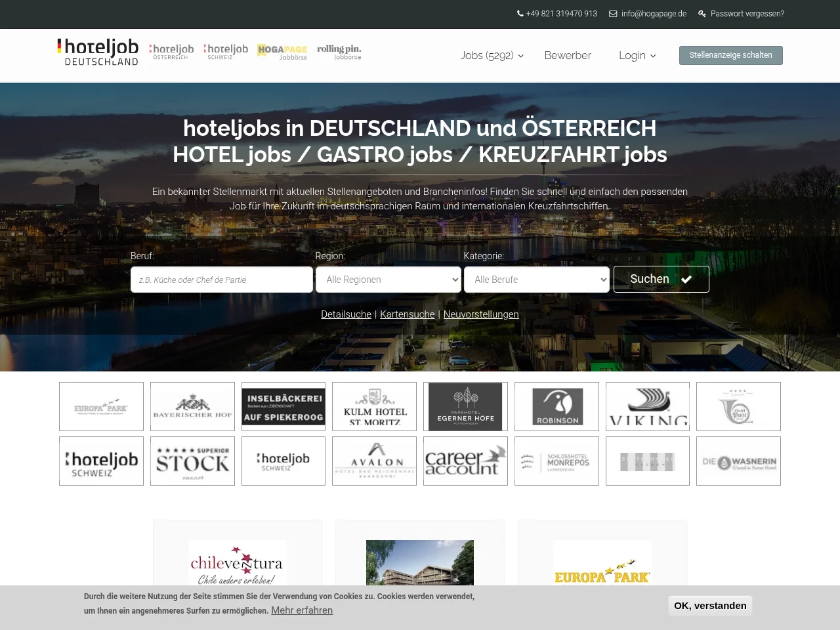Open Robinson logo tile

tap(556, 407)
